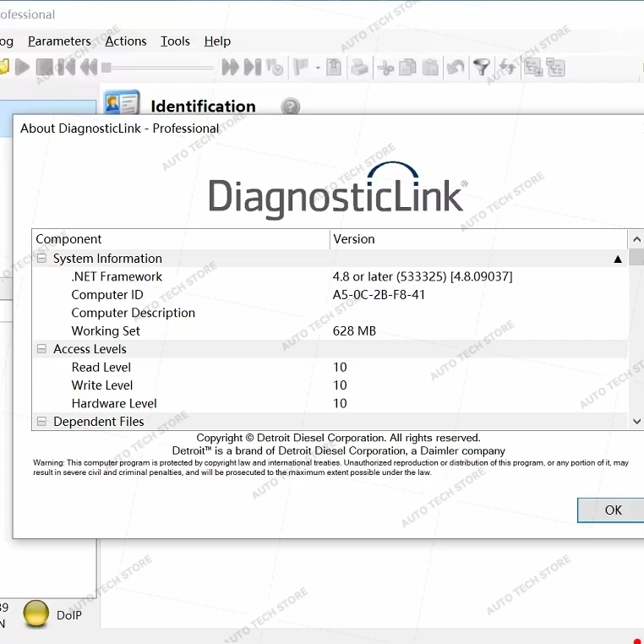The height and width of the screenshot is (644, 644).
Task: Click the scrollbar down arrow in version list
Action: tap(636, 422)
